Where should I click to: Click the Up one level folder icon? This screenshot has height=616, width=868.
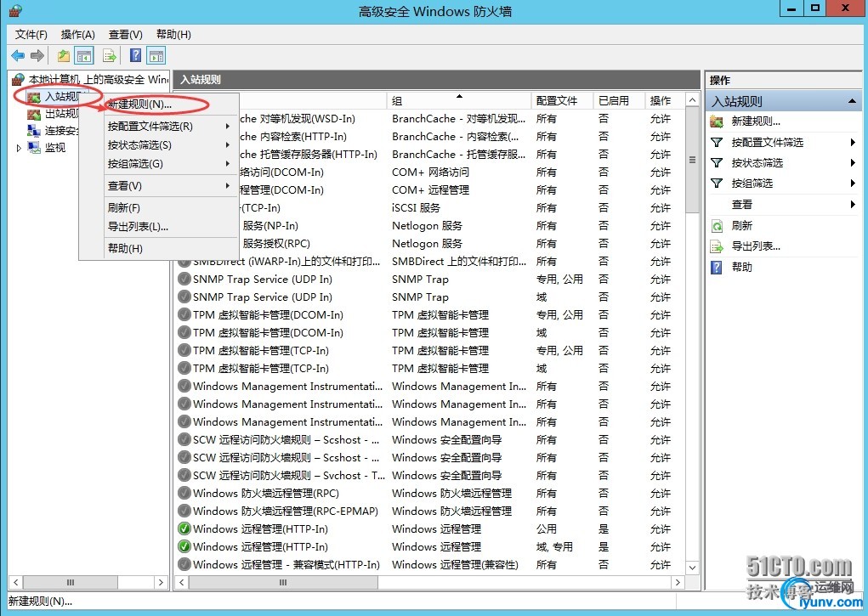tap(64, 55)
